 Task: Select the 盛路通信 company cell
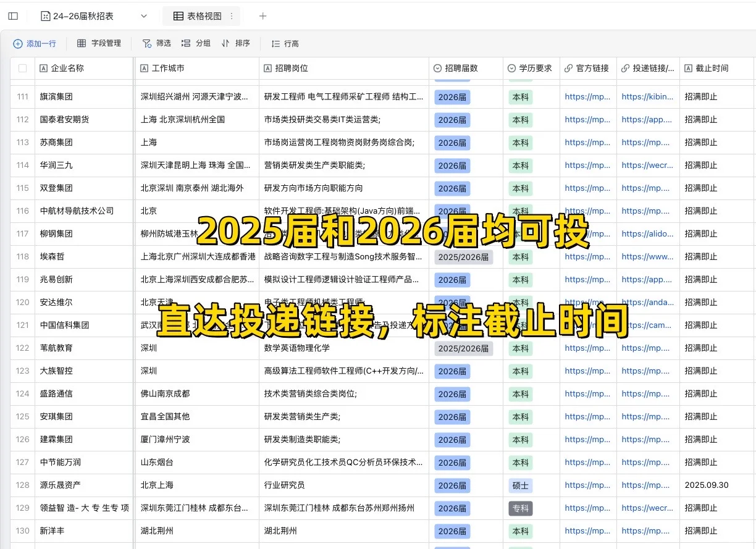tap(85, 394)
